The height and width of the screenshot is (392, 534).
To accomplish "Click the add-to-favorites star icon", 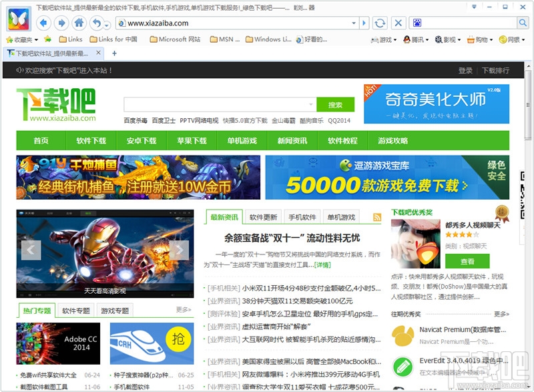I will [47, 39].
